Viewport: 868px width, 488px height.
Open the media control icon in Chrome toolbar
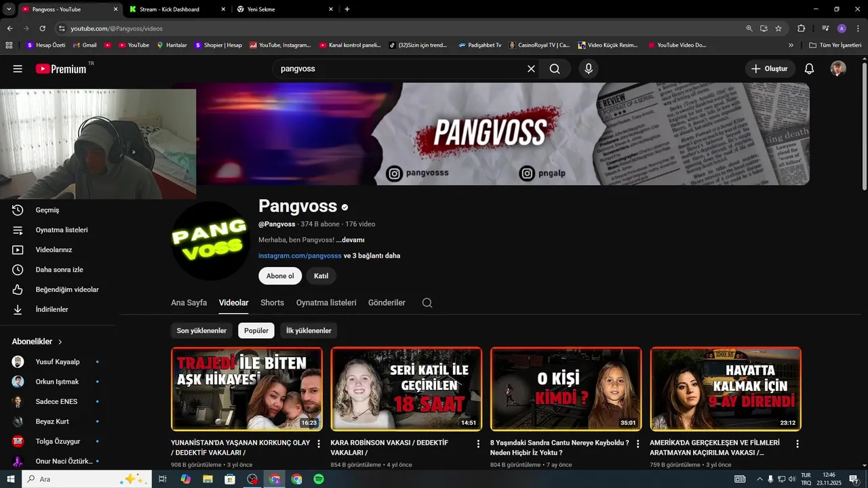825,28
